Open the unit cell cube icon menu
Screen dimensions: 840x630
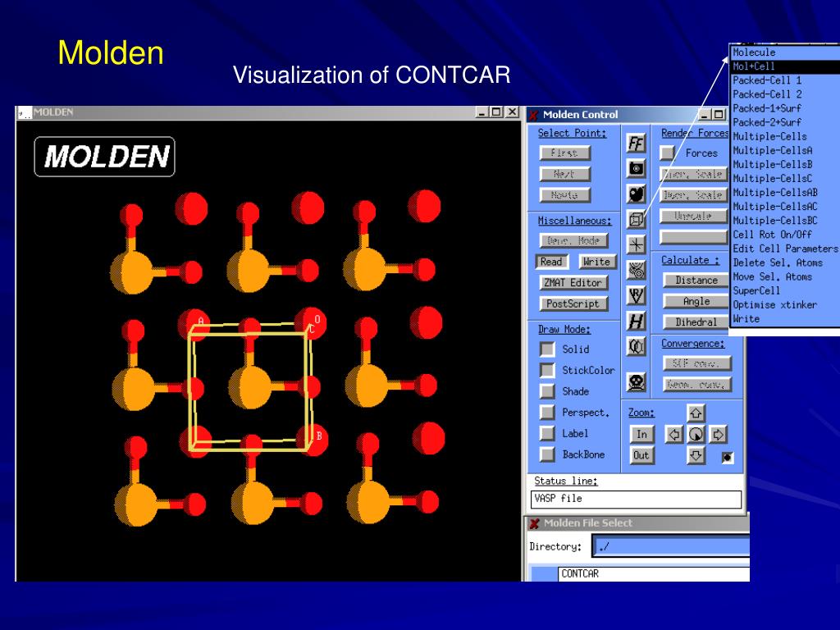636,219
